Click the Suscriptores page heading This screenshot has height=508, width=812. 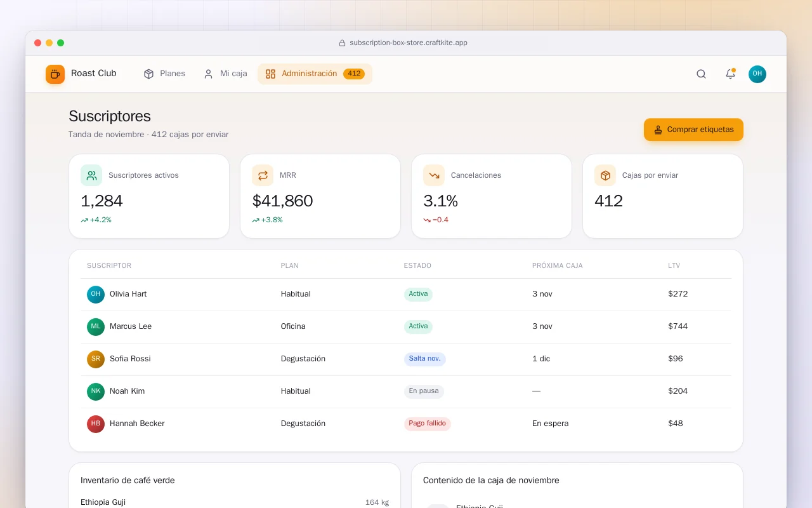pyautogui.click(x=110, y=116)
